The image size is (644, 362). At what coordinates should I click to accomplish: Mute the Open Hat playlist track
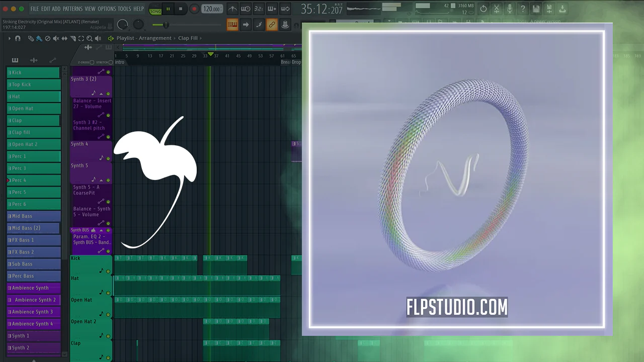click(108, 314)
